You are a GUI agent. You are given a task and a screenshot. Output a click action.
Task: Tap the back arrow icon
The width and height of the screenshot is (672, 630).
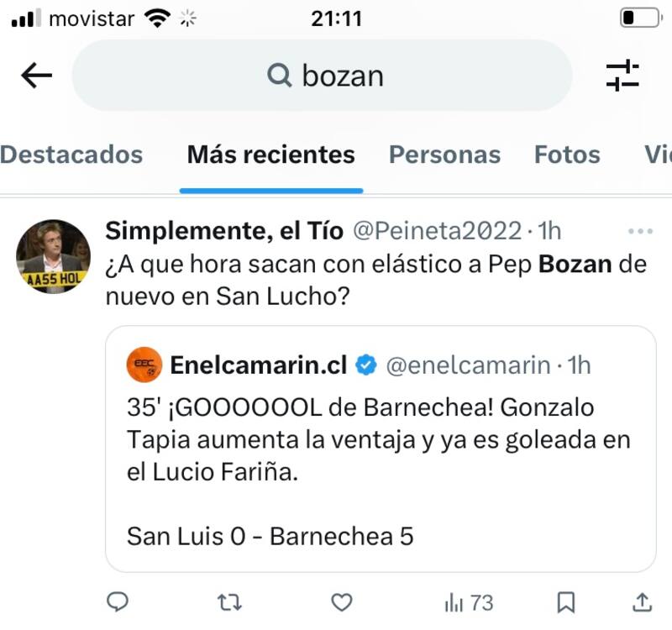click(x=36, y=76)
